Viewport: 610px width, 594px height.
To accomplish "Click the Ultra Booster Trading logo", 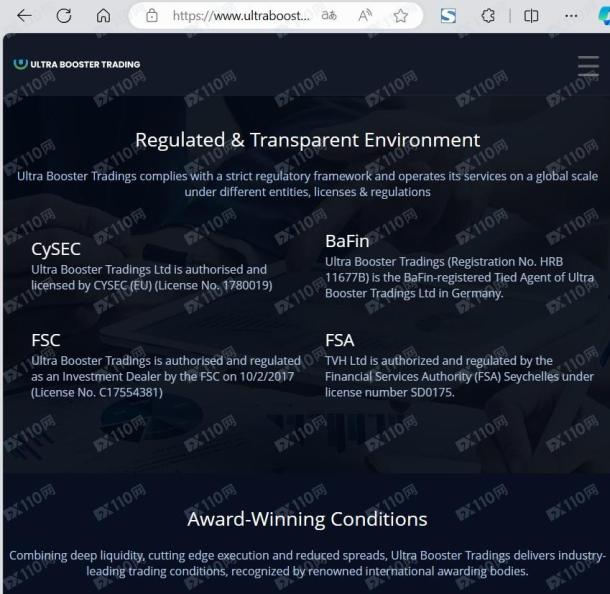I will point(77,64).
